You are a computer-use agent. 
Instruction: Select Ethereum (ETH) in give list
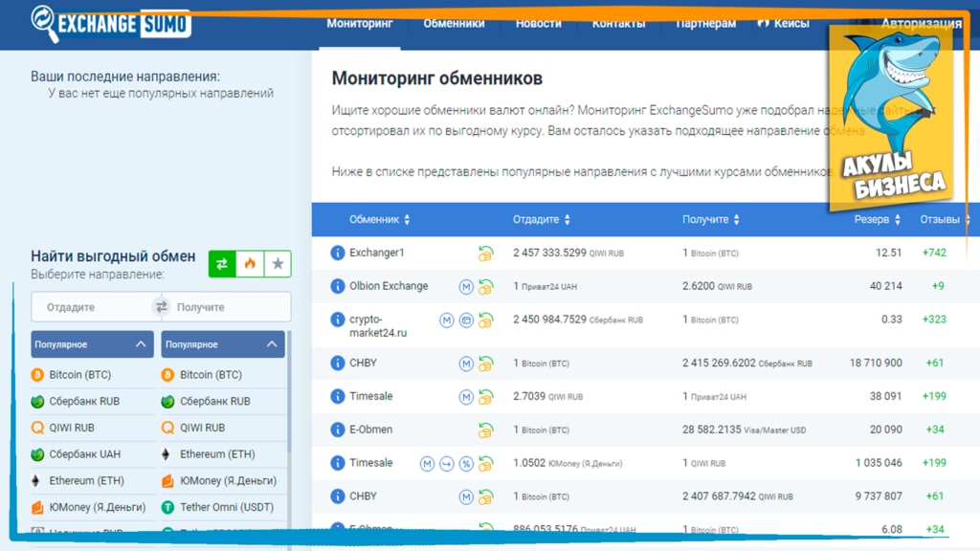coord(78,480)
